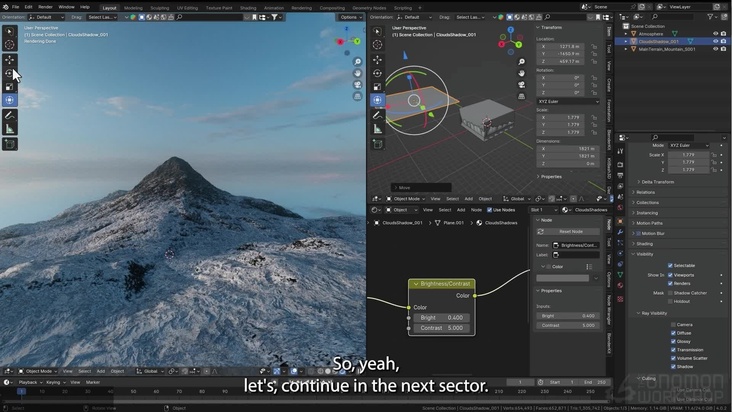
Task: Select the Move tool in right viewport toolbar
Action: pyautogui.click(x=377, y=60)
